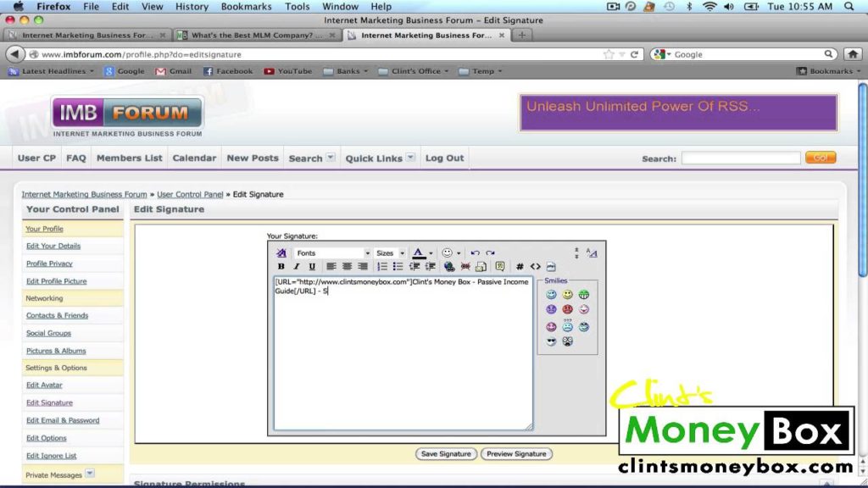Open the Firefox Bookmarks menu
The width and height of the screenshot is (868, 488).
click(247, 7)
